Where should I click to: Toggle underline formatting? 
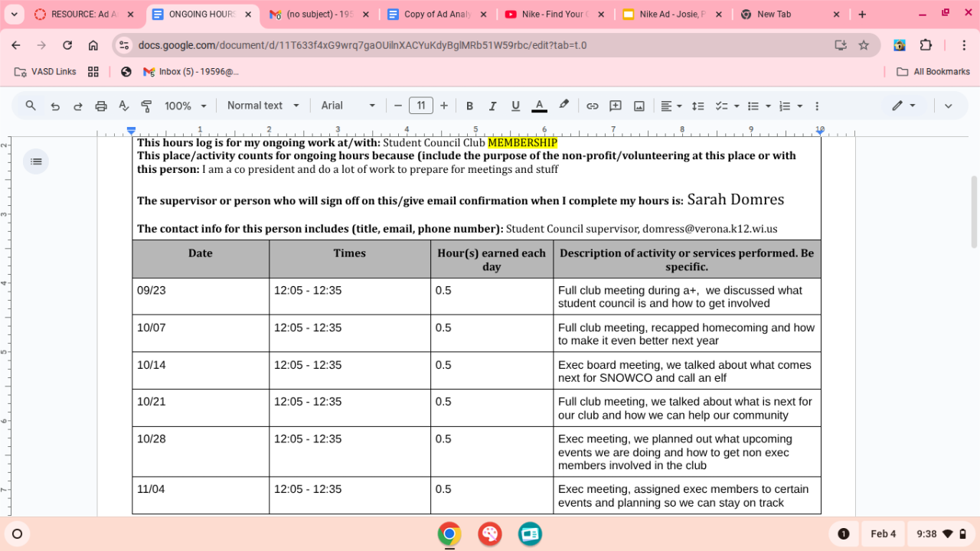[515, 106]
